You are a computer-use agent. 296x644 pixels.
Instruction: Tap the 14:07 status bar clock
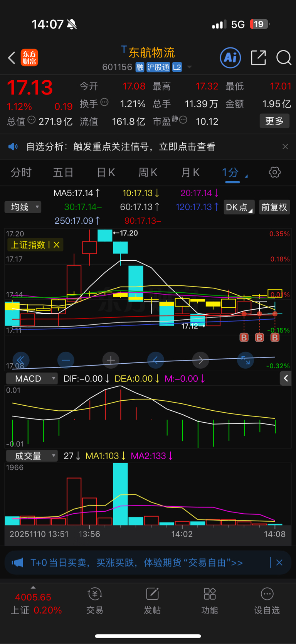47,24
